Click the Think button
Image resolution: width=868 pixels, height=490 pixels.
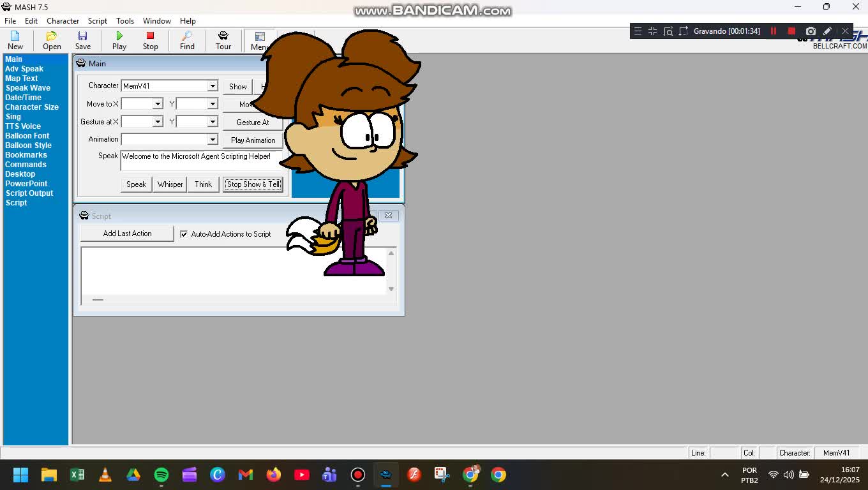pos(203,184)
